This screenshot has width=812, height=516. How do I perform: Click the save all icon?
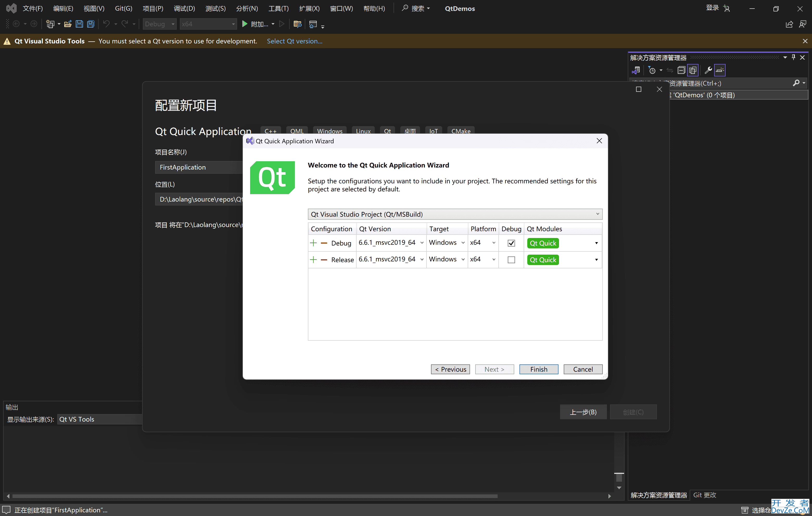coord(90,24)
